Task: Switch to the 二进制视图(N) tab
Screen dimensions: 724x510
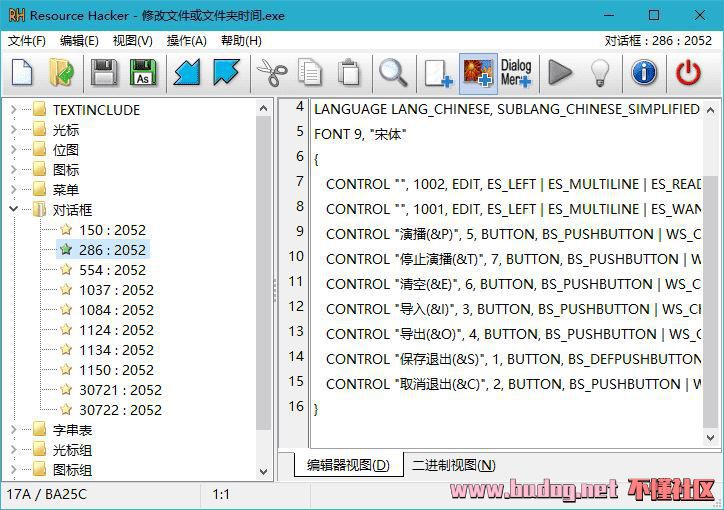Action: 453,465
